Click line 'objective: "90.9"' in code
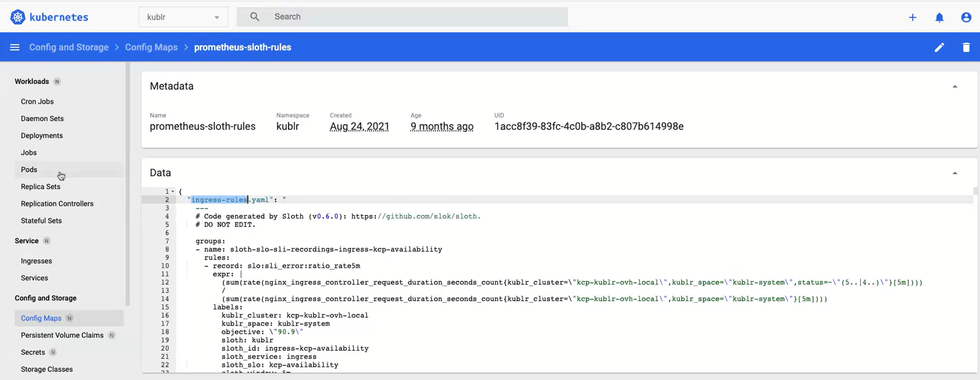Screen dimensions: 980x380 pyautogui.click(x=262, y=332)
